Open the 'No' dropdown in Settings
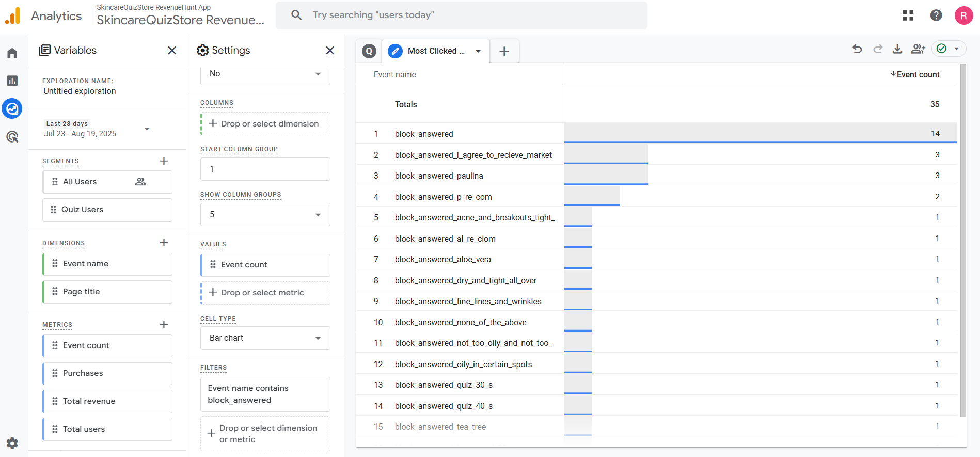 point(265,74)
